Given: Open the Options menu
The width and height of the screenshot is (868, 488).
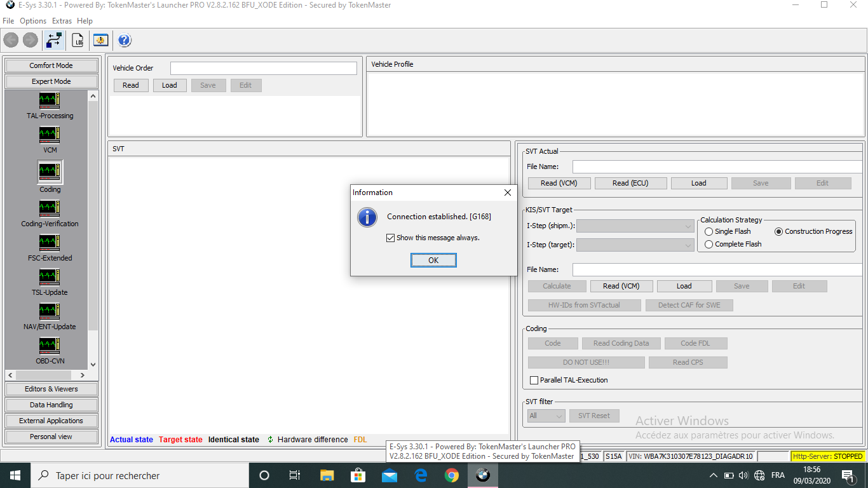Looking at the screenshot, I should tap(33, 21).
